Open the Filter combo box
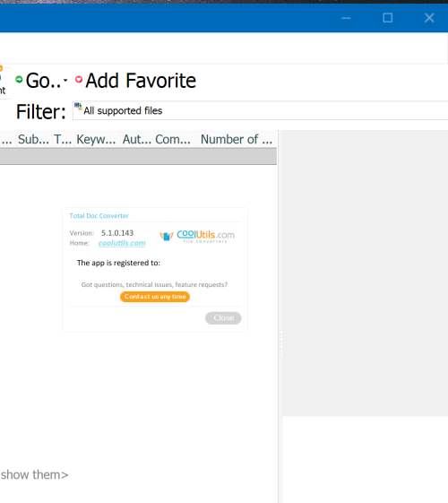 (260, 110)
